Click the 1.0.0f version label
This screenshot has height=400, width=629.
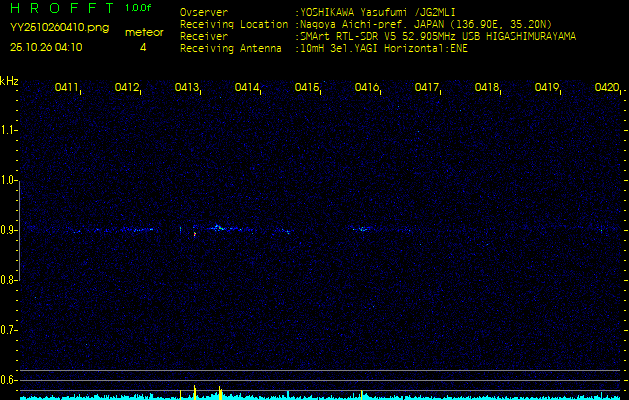pos(139,8)
